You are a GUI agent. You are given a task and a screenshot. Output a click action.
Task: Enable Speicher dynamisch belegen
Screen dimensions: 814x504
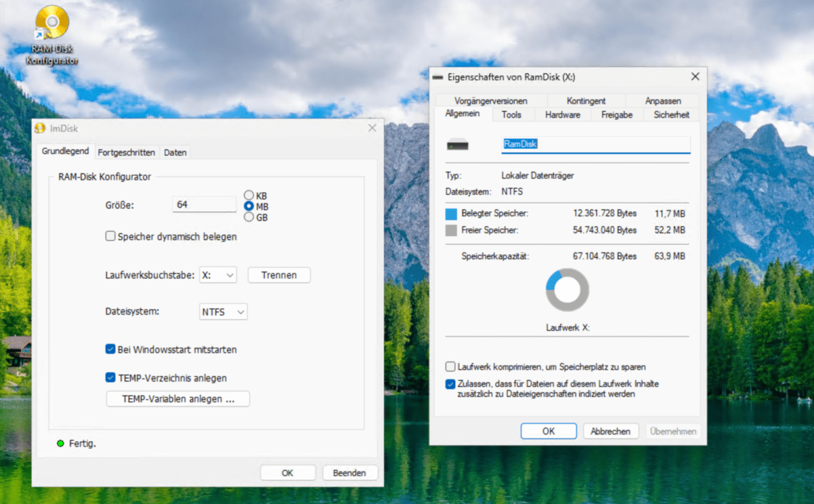tap(110, 236)
